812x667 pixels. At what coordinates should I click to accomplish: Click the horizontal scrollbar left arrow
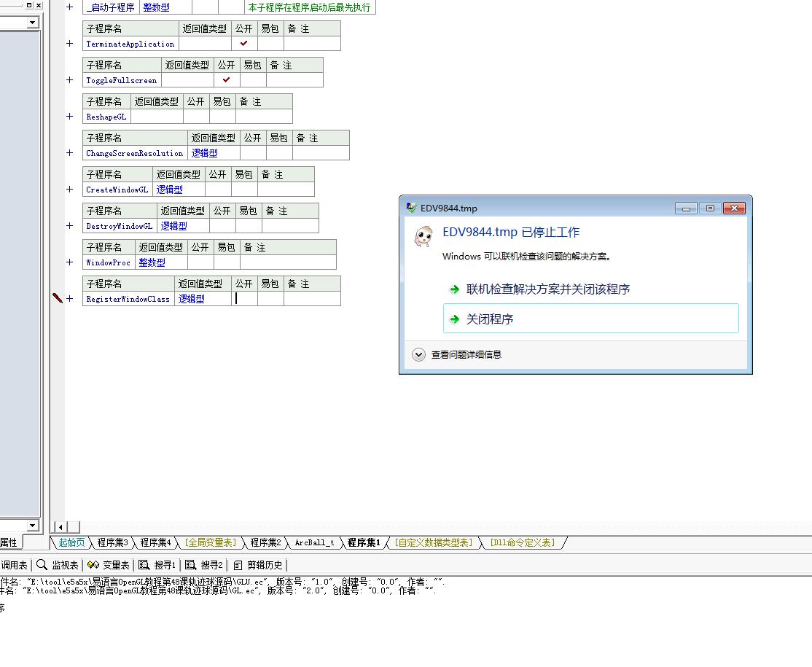point(60,527)
